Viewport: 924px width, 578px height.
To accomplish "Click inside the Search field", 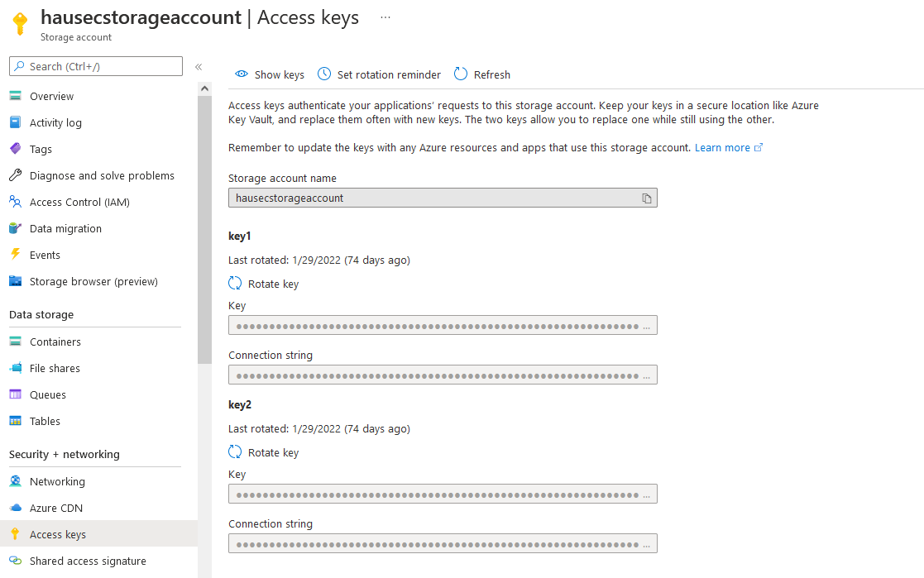I will [x=95, y=66].
